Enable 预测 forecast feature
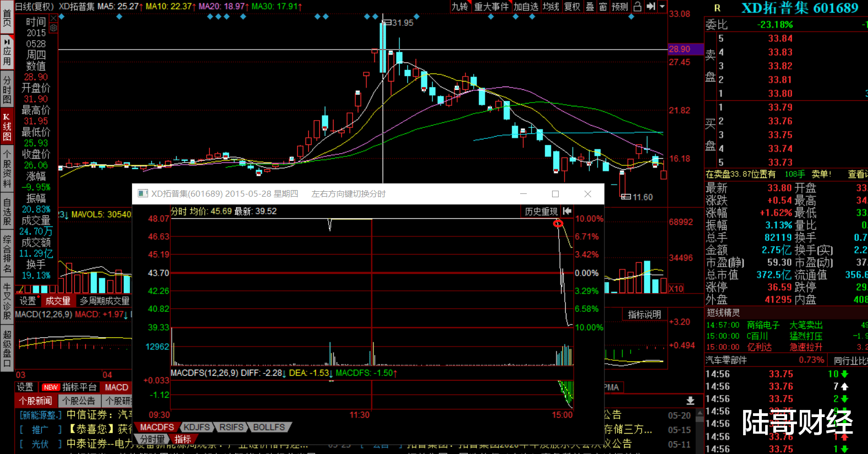Screen dimensions: 868x454 620,7
